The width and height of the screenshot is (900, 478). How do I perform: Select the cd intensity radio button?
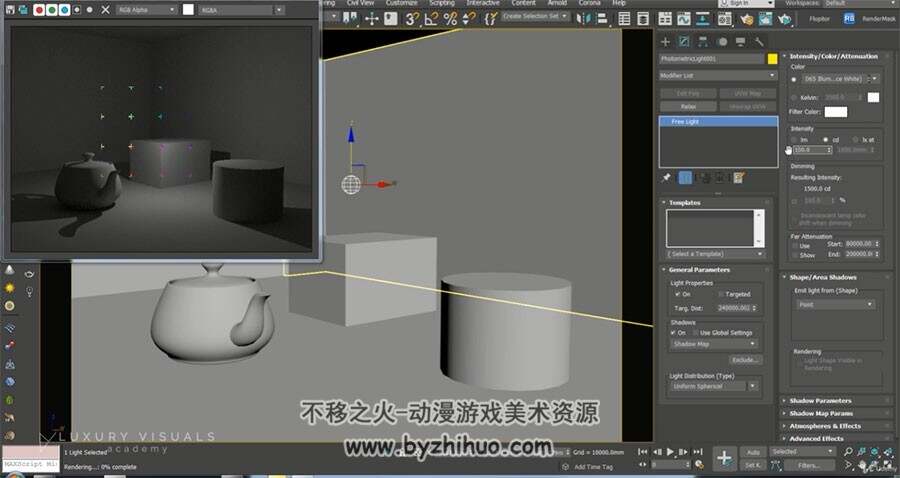click(x=825, y=140)
